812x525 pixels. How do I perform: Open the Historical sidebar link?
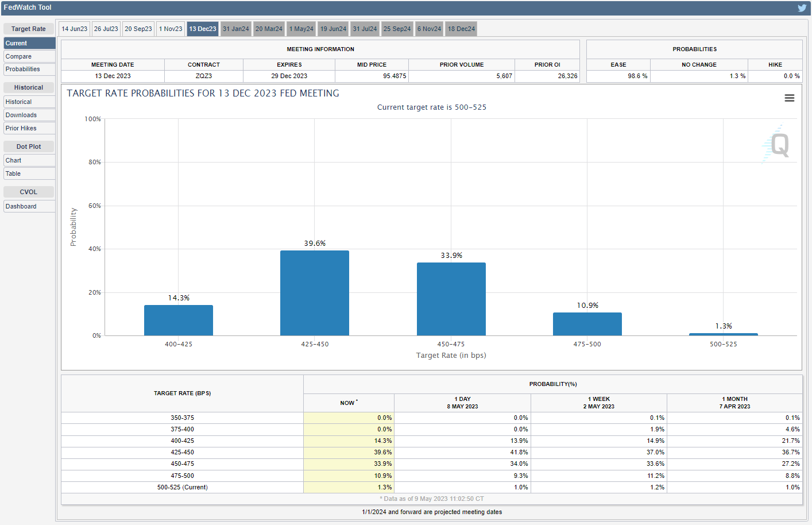click(x=29, y=102)
